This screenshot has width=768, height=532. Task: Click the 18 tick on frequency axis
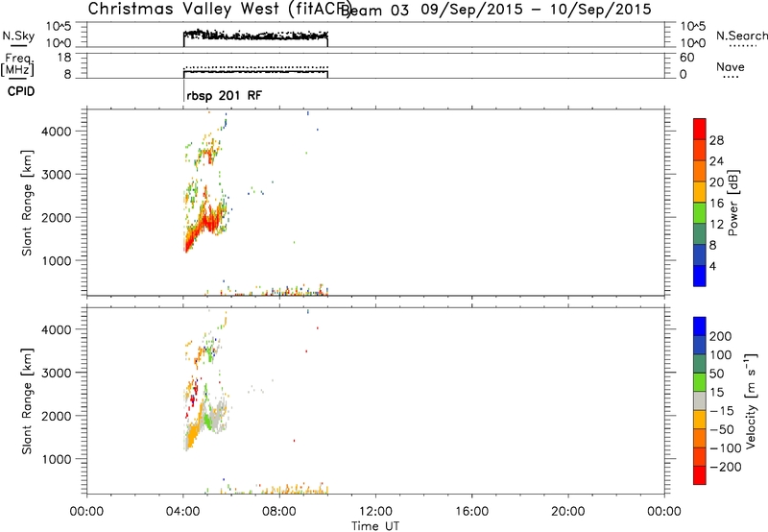64,58
